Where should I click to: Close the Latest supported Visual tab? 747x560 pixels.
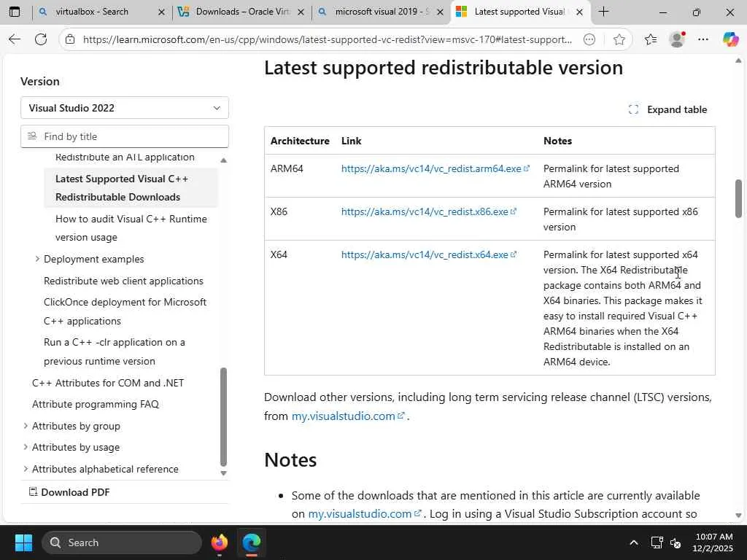pyautogui.click(x=579, y=12)
